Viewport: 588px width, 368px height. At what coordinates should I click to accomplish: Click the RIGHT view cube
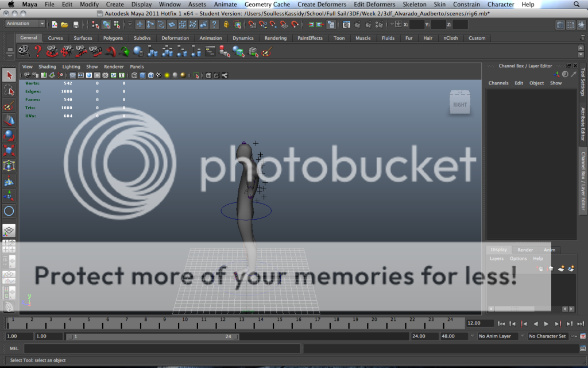tap(459, 104)
